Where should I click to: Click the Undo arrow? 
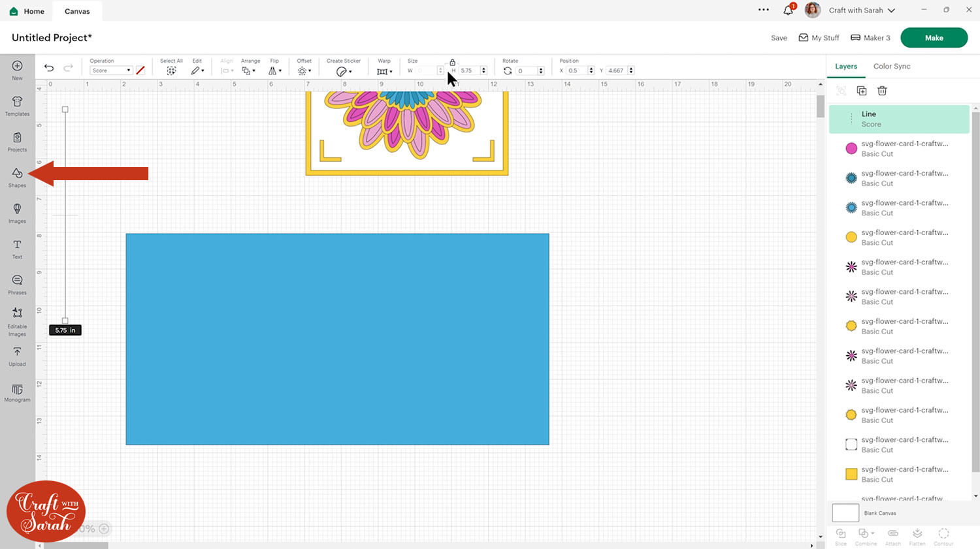click(49, 68)
